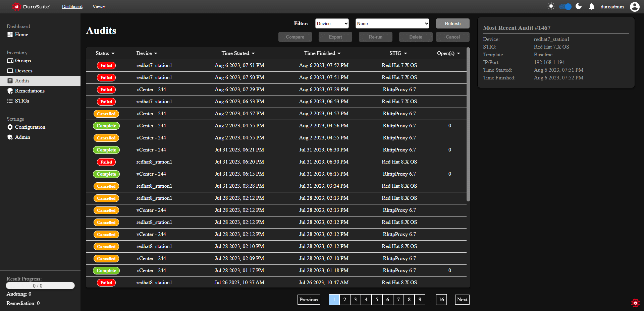Open the user account avatar icon
Image resolution: width=644 pixels, height=311 pixels.
635,7
